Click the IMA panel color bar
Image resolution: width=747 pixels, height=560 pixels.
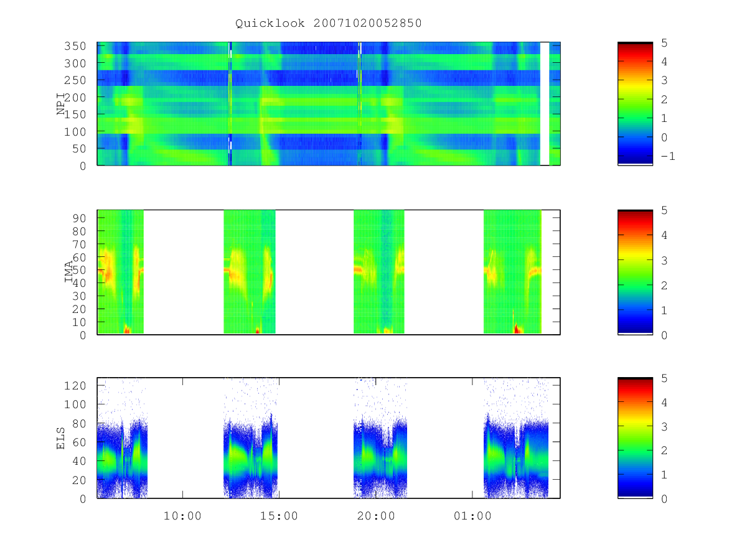635,272
